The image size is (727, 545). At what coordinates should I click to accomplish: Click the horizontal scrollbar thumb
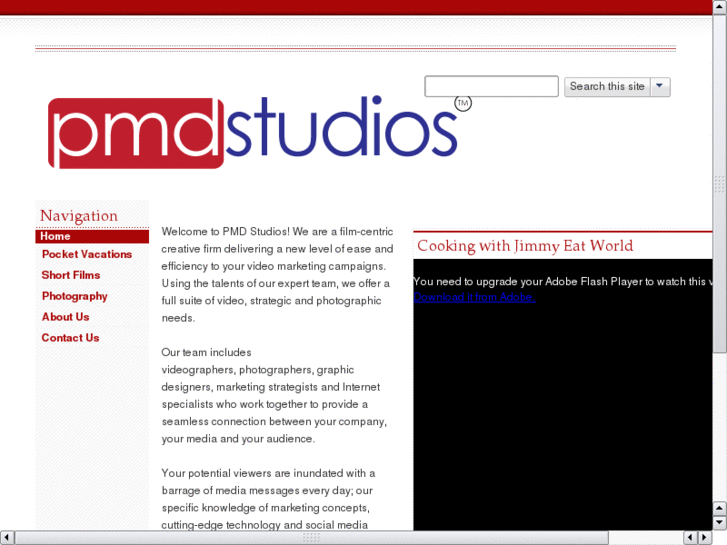[311, 538]
